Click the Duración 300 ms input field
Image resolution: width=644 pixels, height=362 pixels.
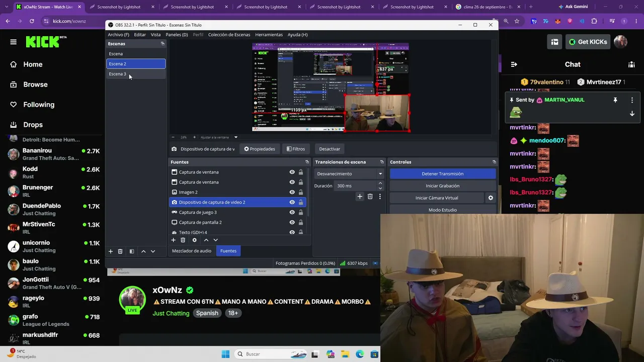tap(355, 186)
